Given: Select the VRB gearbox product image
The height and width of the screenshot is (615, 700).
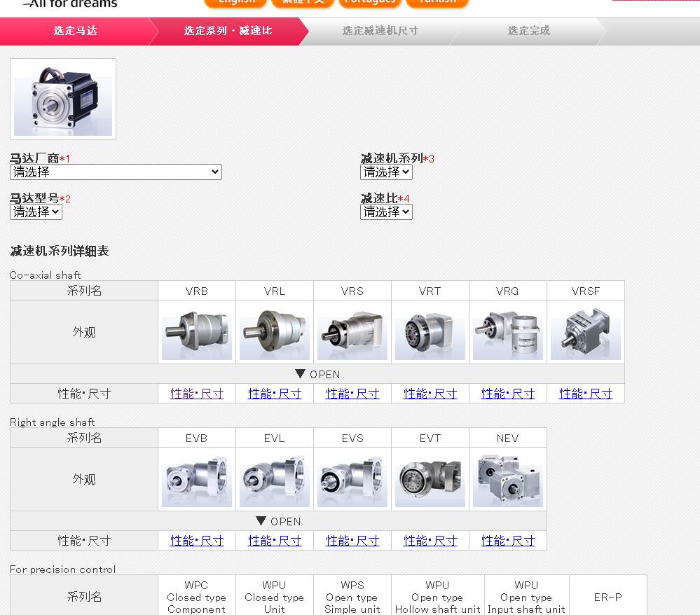Looking at the screenshot, I should pyautogui.click(x=196, y=331).
